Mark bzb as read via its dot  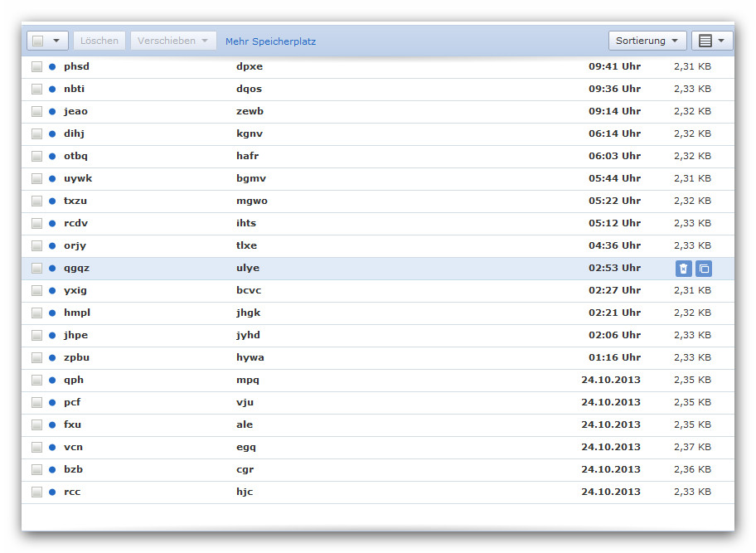52,469
